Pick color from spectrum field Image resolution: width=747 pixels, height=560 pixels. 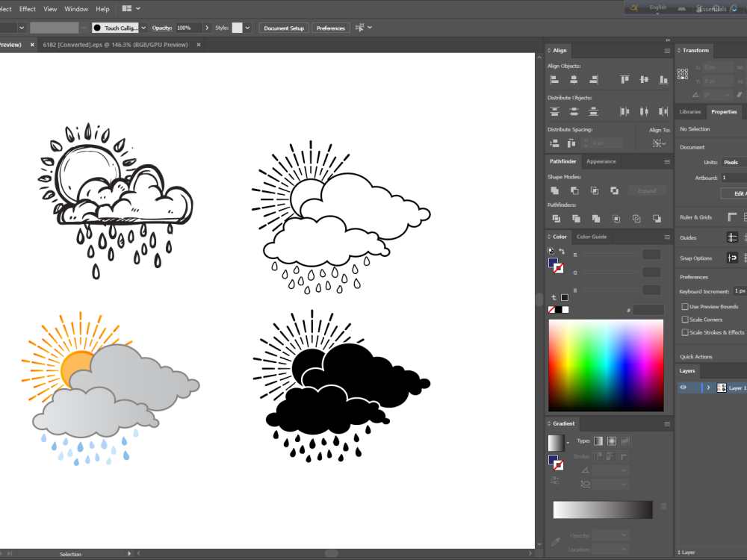tap(606, 365)
